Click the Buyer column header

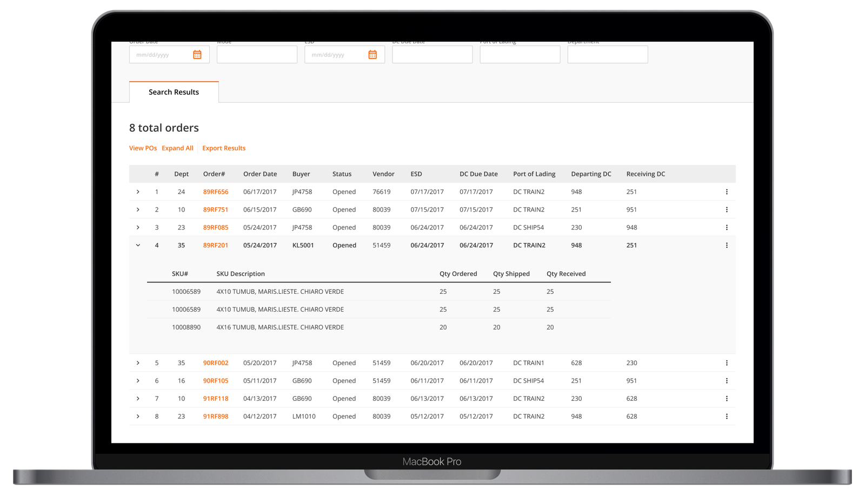301,174
